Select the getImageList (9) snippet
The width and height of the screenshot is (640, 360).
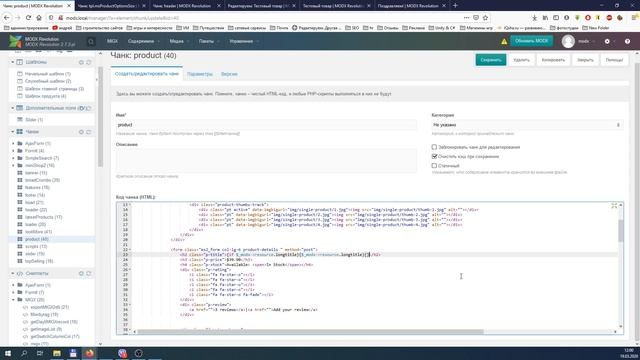click(46, 329)
